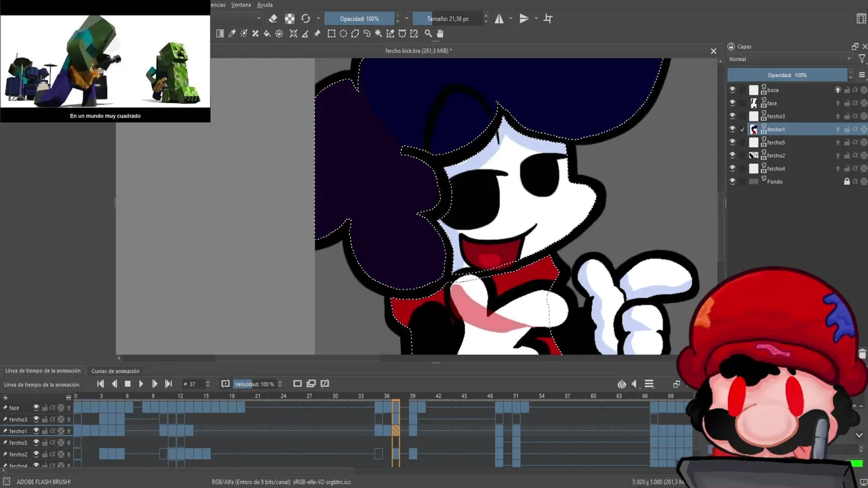Select the Color Sampler eyedropper tool
868x488 pixels.
coord(232,33)
